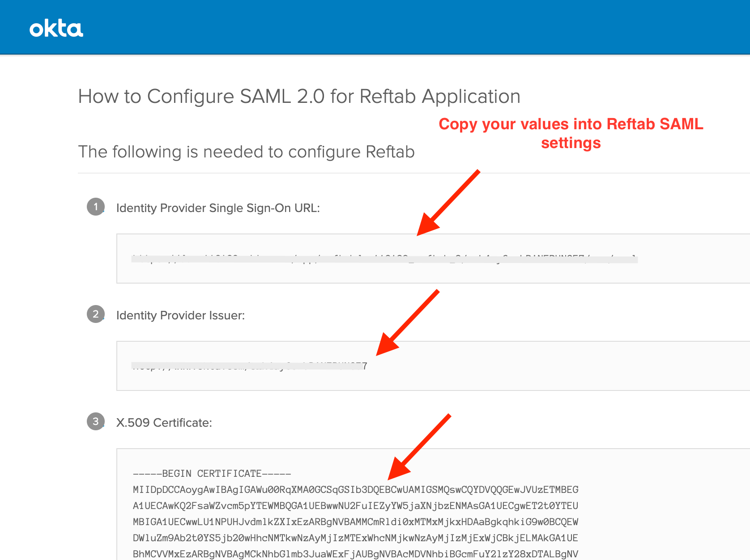Viewport: 750px width, 560px height.
Task: Click the red arrow pointing to Issuer field
Action: [x=408, y=322]
